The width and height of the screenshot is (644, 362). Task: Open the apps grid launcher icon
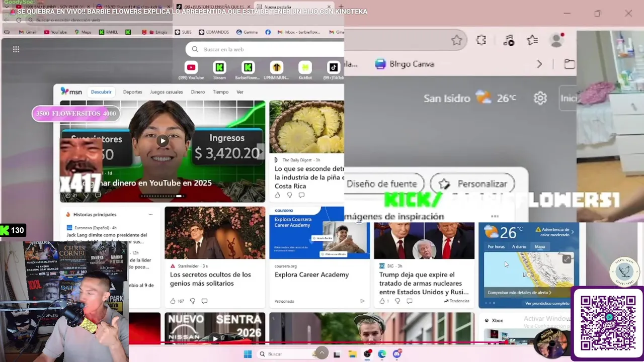click(16, 49)
